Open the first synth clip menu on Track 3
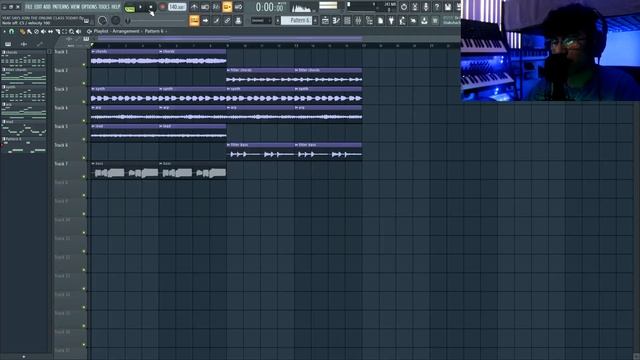Viewport: 640px width, 360px height. pyautogui.click(x=93, y=89)
